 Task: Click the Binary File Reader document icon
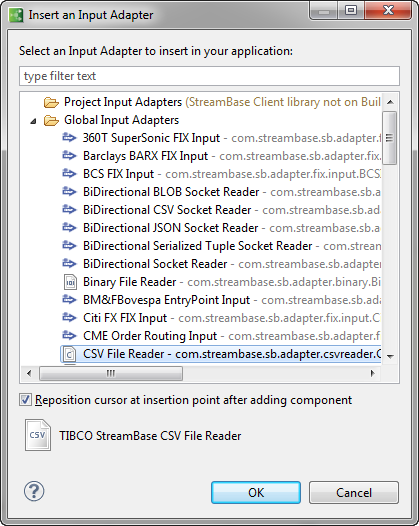tap(70, 282)
